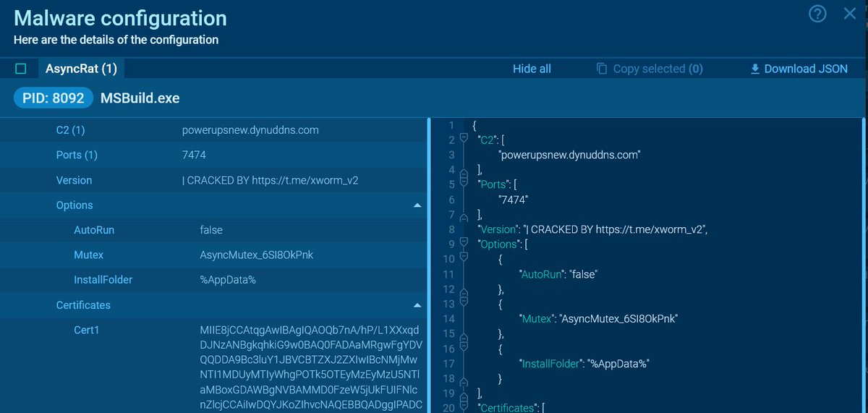Click the Hide all link
868x413 pixels.
[532, 69]
